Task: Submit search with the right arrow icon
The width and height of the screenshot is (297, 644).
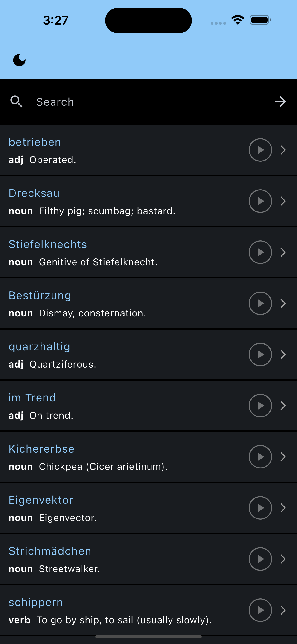Action: [x=280, y=102]
